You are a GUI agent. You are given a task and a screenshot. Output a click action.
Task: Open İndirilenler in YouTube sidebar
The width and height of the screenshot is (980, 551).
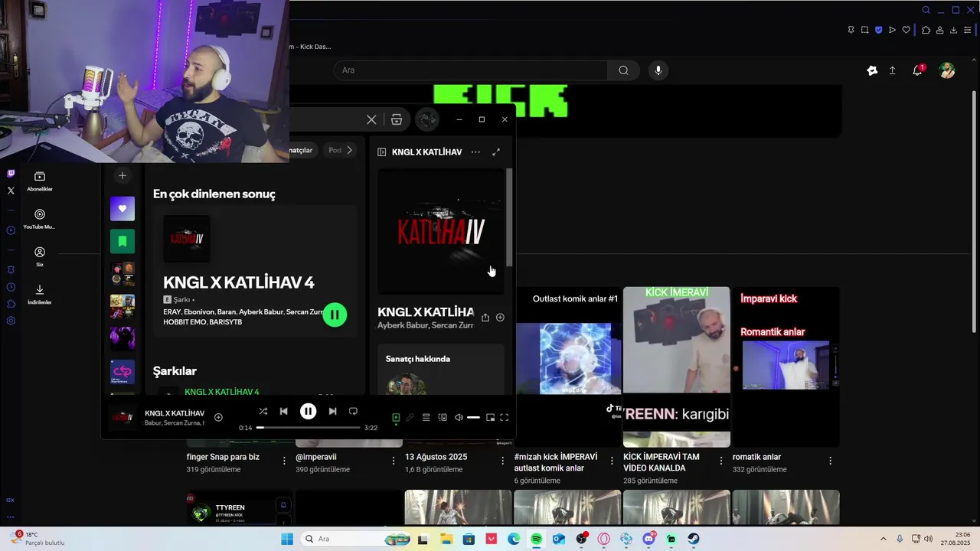[x=40, y=294]
